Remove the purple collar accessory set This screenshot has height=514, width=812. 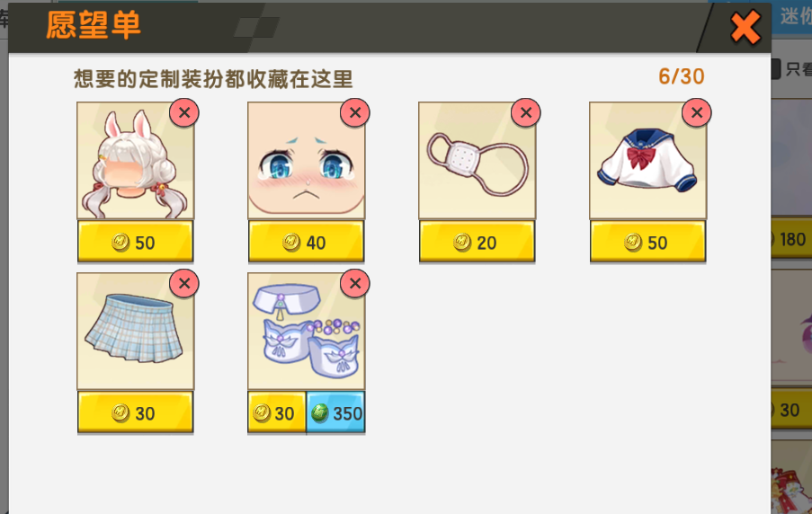point(355,283)
